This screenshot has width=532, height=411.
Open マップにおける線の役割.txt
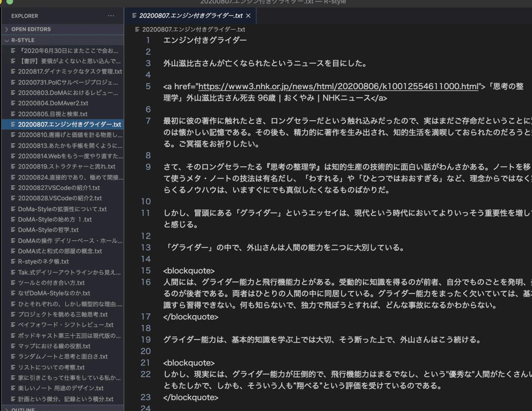coord(63,346)
